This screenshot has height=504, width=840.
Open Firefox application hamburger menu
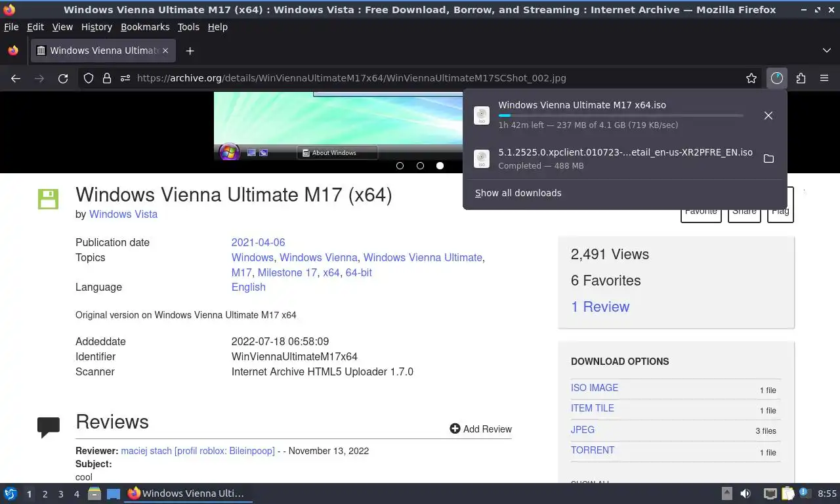(824, 78)
